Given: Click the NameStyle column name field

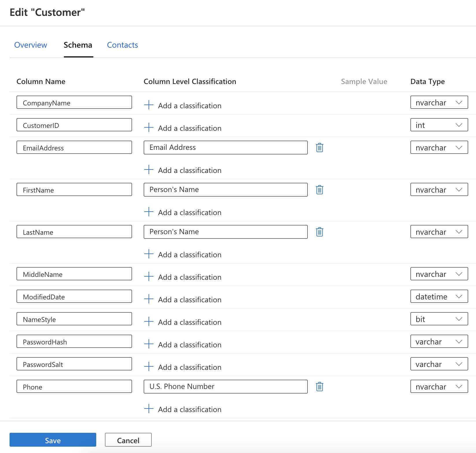Looking at the screenshot, I should [74, 319].
